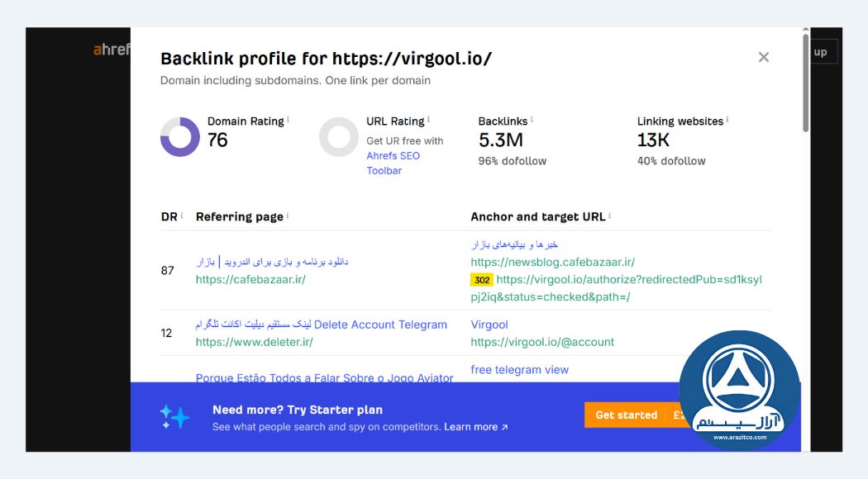Click the 302 redirect status badge
The width and height of the screenshot is (868, 479).
pyautogui.click(x=480, y=279)
